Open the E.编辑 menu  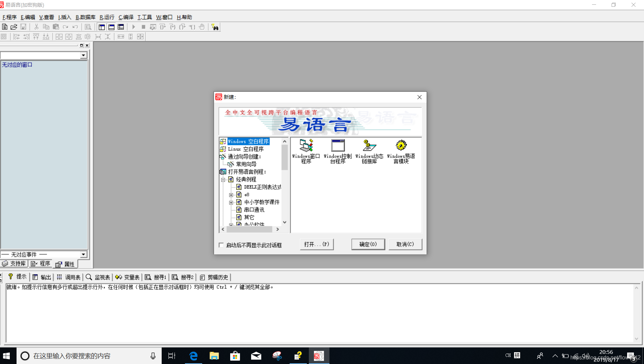pos(28,17)
